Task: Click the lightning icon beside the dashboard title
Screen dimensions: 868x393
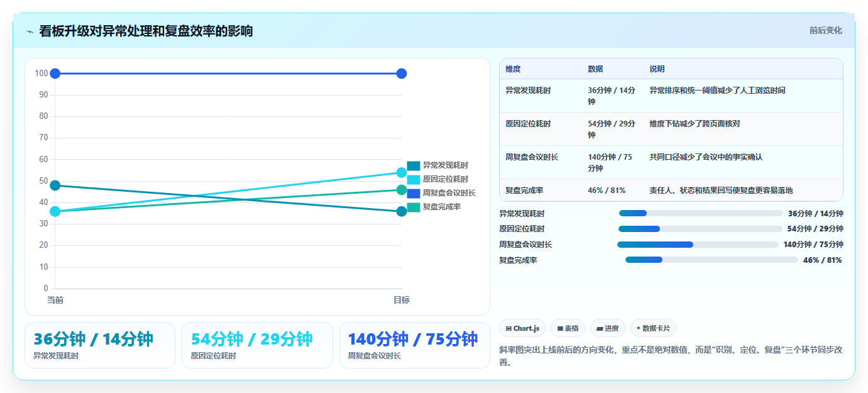Action: [x=30, y=31]
